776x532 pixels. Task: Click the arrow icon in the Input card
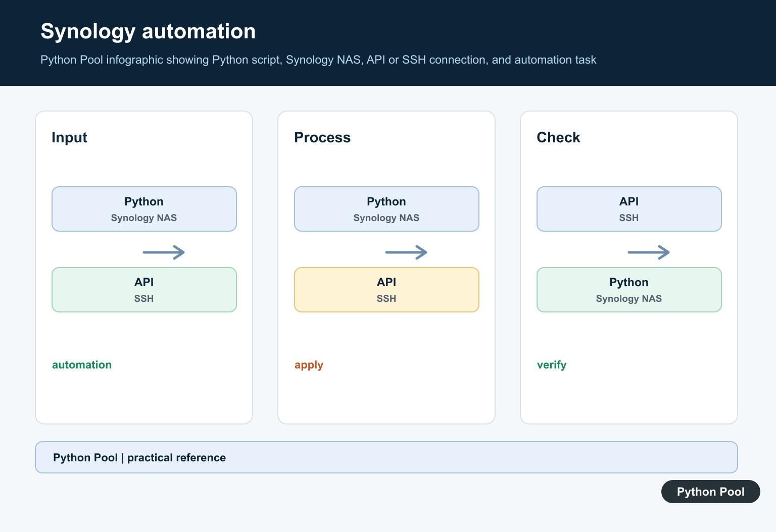coord(164,252)
